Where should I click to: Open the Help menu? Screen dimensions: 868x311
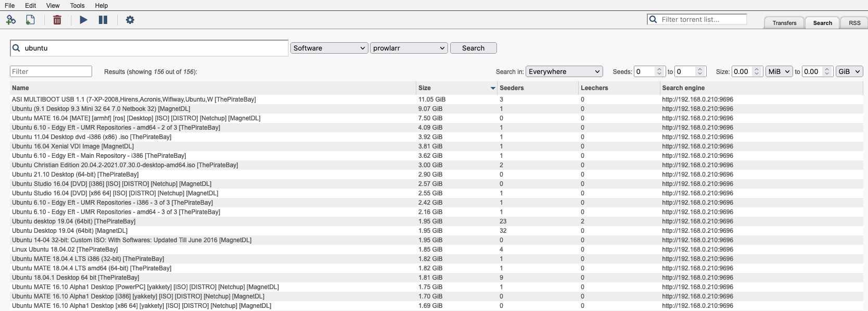tap(101, 5)
